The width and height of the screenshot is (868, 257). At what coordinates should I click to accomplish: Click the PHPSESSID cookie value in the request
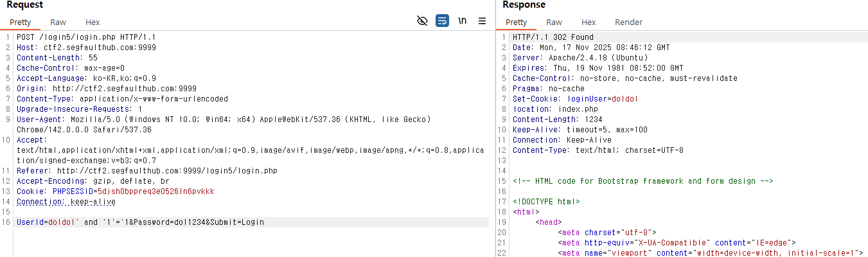(155, 191)
